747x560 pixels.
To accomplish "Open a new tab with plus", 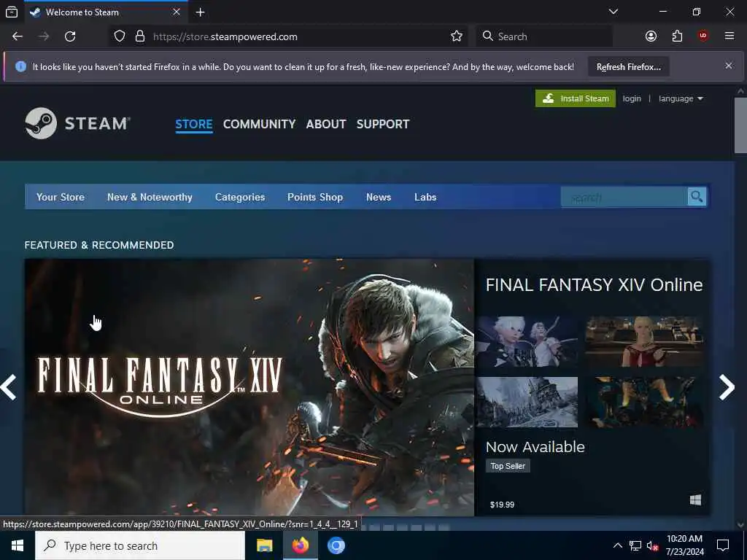I will coord(200,12).
